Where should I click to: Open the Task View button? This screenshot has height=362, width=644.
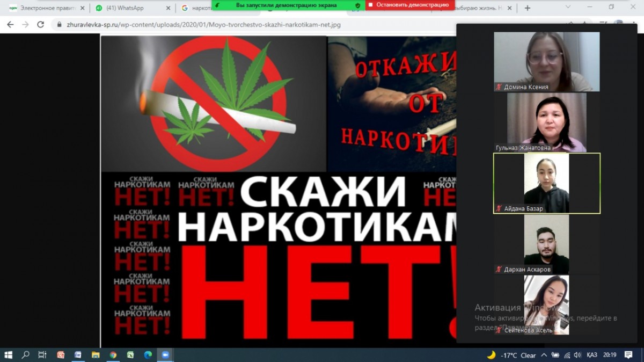tap(42, 355)
